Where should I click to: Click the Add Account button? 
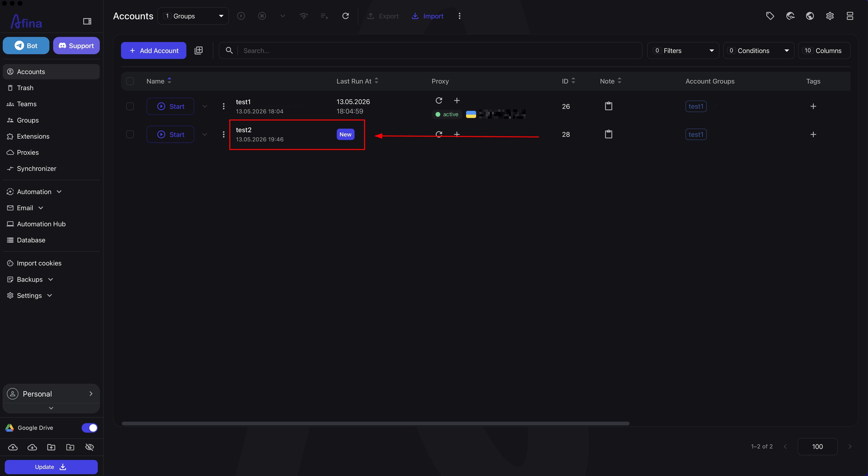[x=154, y=51]
